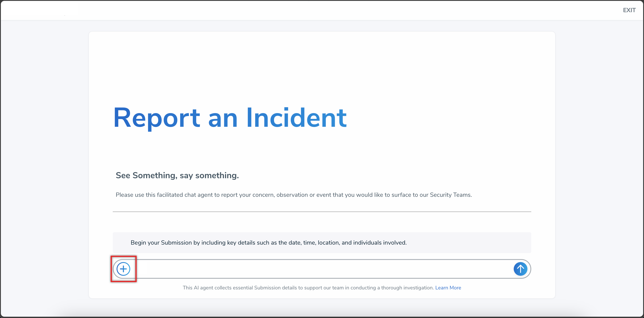Open the Learn More link
This screenshot has height=318, width=644.
click(448, 287)
